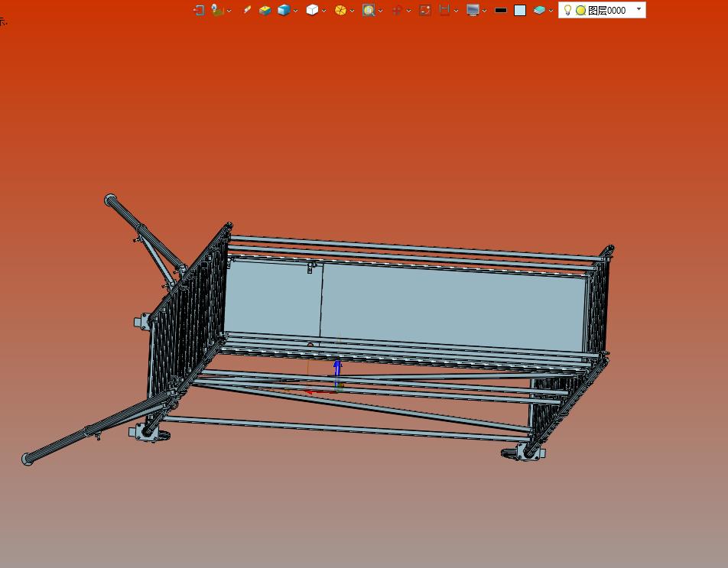This screenshot has height=568, width=728.
Task: Click the exit icon at toolbar start
Action: [x=199, y=10]
